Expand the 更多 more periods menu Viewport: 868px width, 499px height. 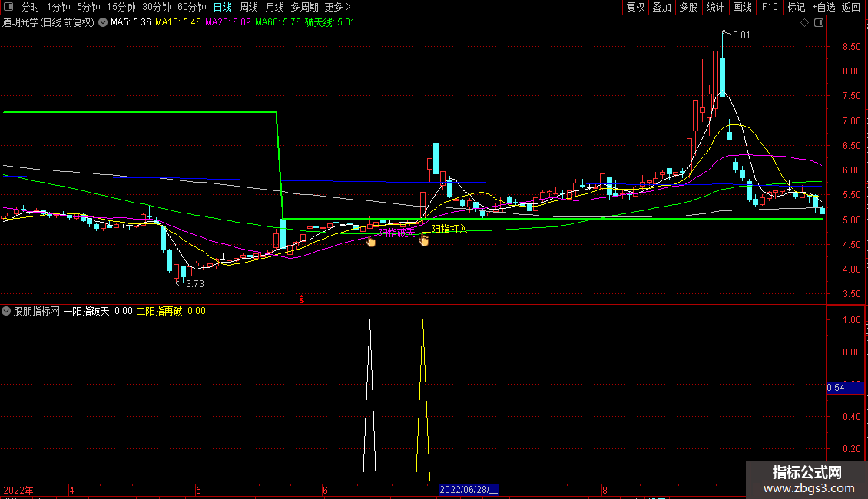click(338, 7)
